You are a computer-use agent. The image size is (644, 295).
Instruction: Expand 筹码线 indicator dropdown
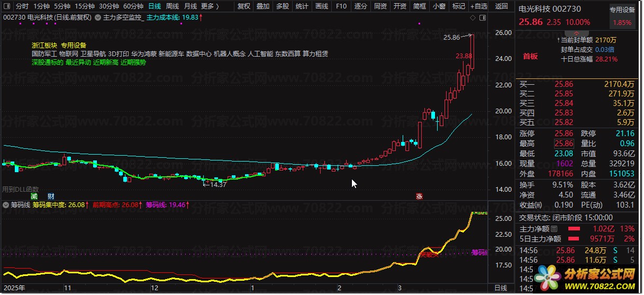6,204
